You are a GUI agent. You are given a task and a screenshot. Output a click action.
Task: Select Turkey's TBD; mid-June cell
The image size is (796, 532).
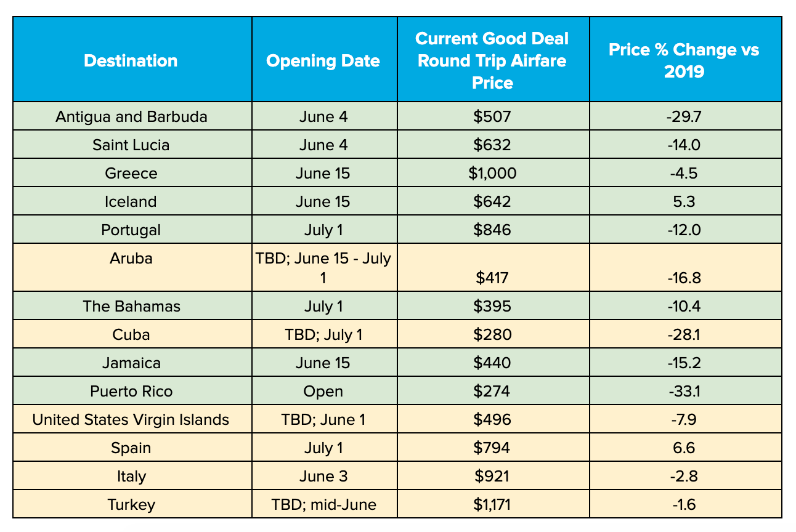coord(324,504)
